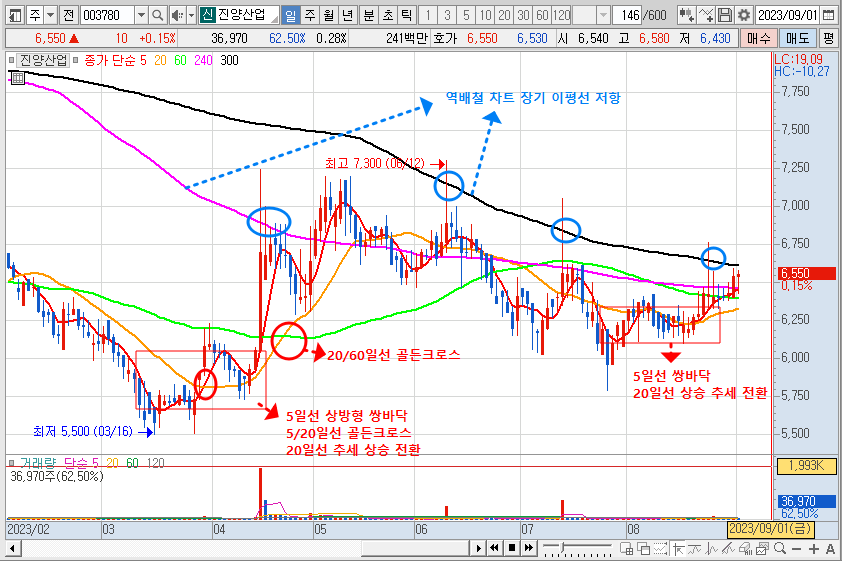Select the 3 interval button
The height and width of the screenshot is (561, 842).
click(447, 15)
